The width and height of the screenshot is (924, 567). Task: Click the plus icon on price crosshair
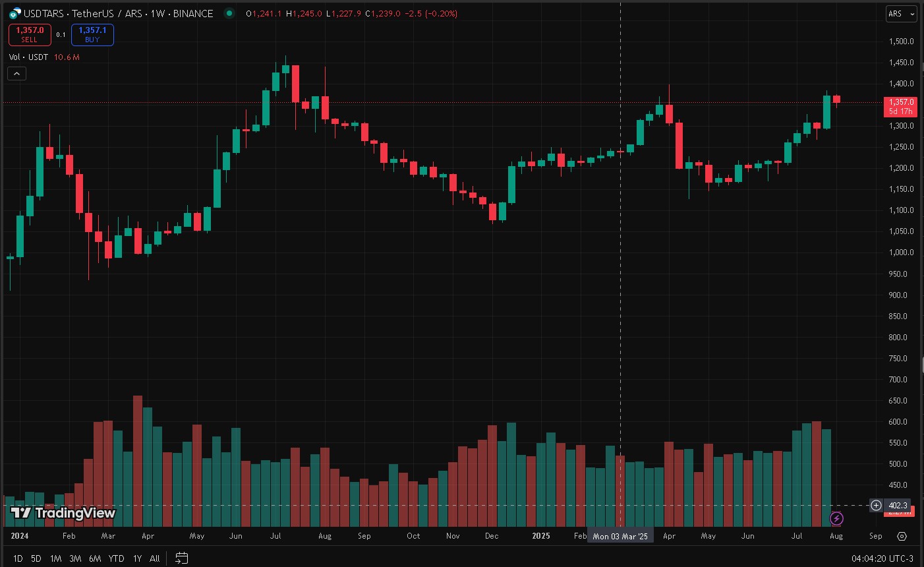[876, 506]
